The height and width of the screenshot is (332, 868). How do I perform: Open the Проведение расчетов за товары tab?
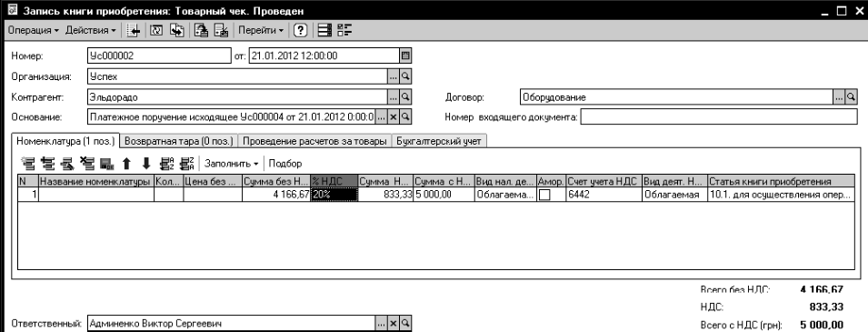click(314, 141)
